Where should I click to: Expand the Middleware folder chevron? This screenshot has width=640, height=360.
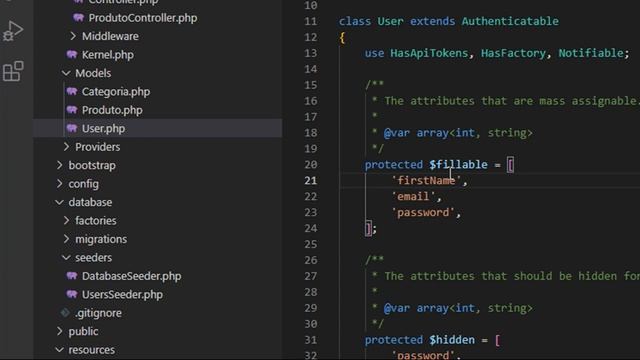[73, 36]
